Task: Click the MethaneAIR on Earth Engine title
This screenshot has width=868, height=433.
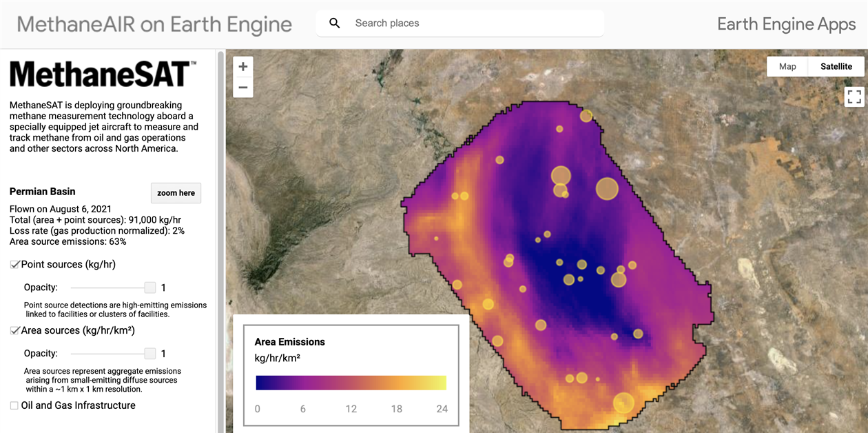Action: tap(154, 23)
